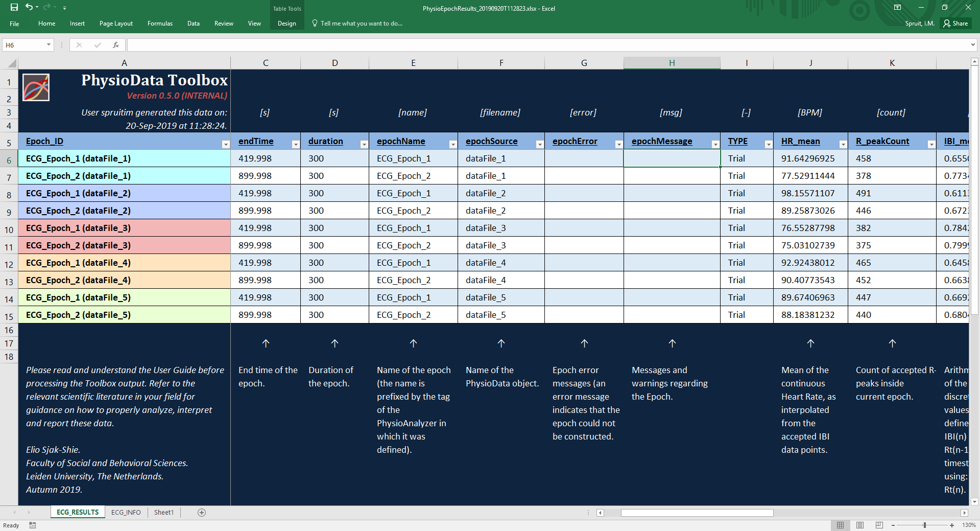The width and height of the screenshot is (980, 531).
Task: Switch to the Home ribbon tab
Action: (46, 24)
